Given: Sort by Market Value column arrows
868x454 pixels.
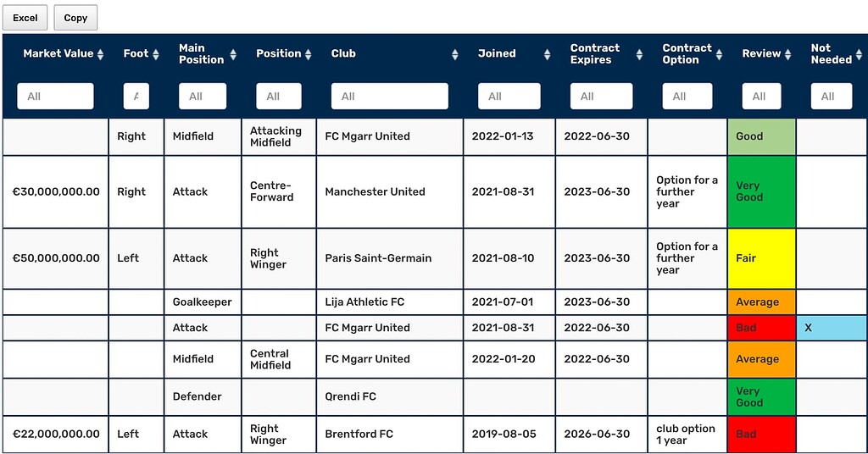Looking at the screenshot, I should tap(100, 54).
